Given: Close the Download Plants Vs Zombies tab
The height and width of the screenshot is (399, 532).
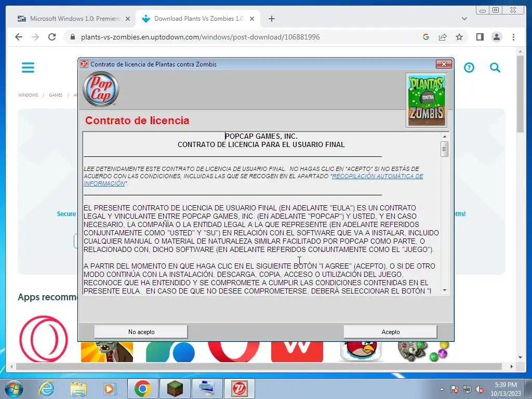Looking at the screenshot, I should pyautogui.click(x=252, y=19).
